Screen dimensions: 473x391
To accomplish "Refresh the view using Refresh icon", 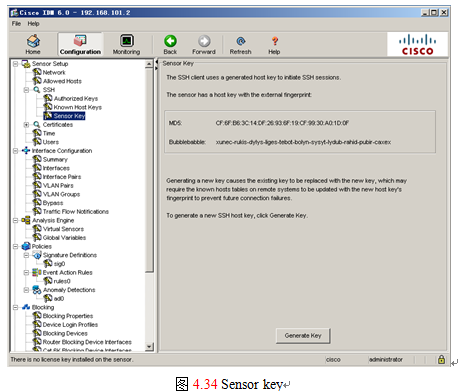I will (241, 41).
